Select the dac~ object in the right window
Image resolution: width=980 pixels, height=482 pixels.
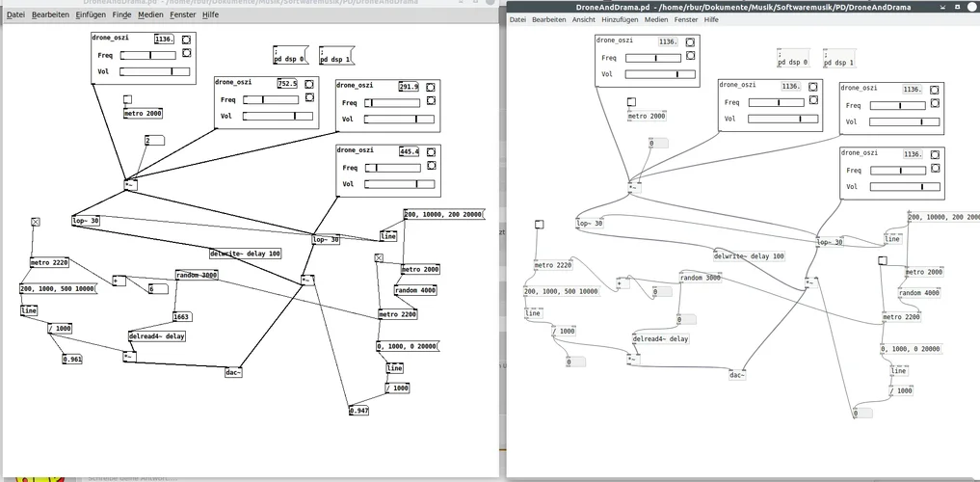click(x=737, y=375)
